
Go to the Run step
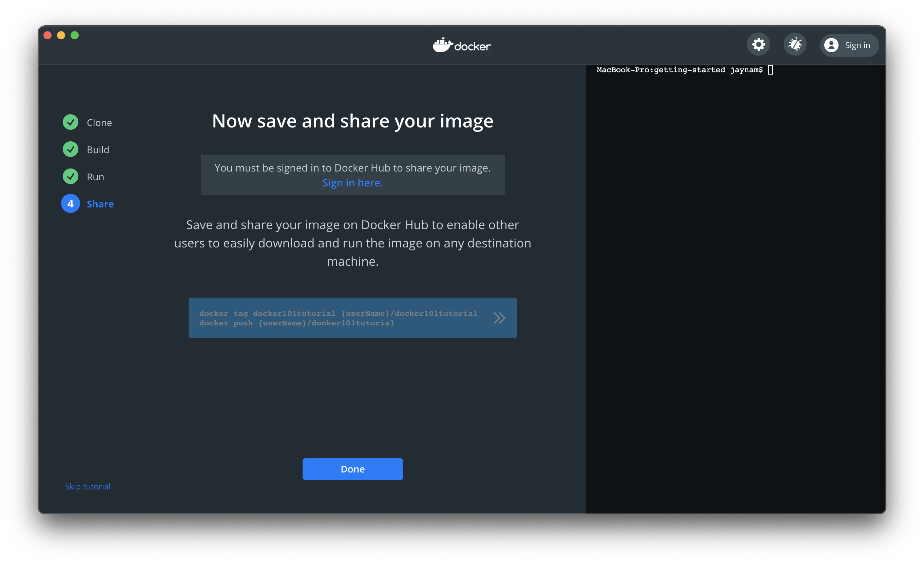95,177
